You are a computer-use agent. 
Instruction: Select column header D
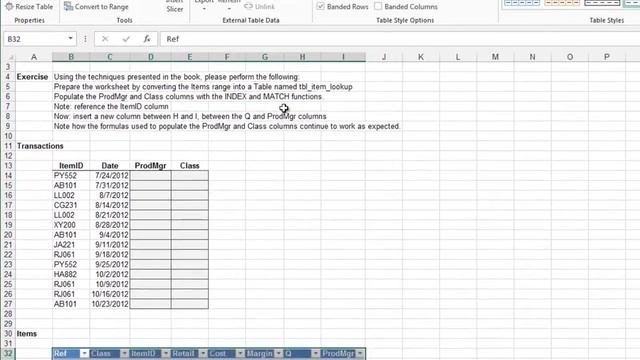[151, 57]
